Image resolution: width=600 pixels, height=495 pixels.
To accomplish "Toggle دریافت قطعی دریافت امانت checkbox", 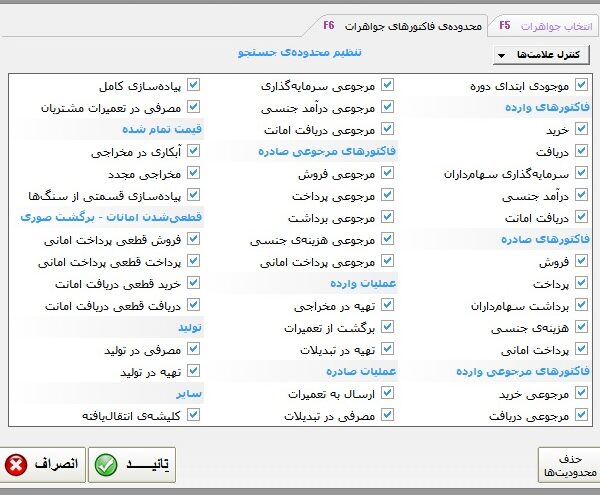I will tap(193, 304).
